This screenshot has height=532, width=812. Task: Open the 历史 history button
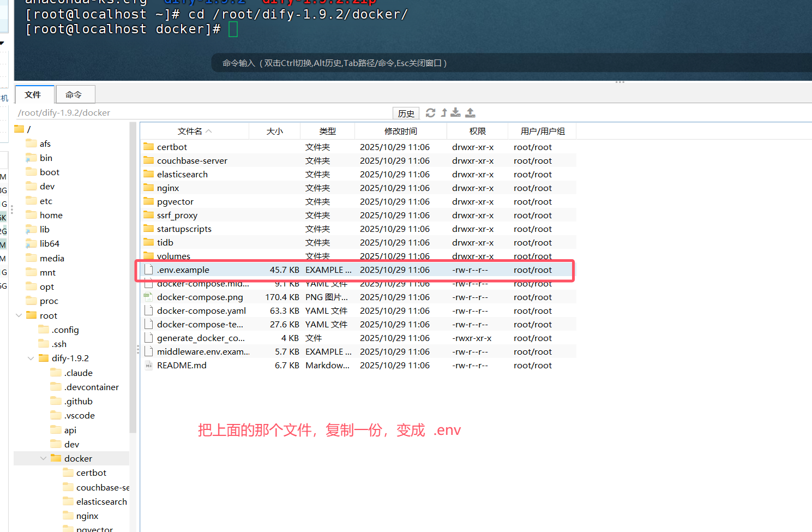[x=406, y=113]
